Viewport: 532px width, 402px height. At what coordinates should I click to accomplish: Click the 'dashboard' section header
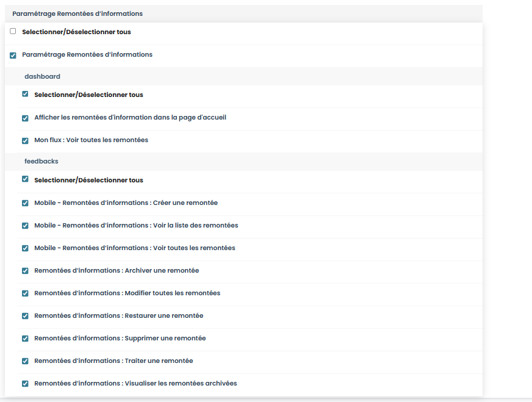coord(42,76)
